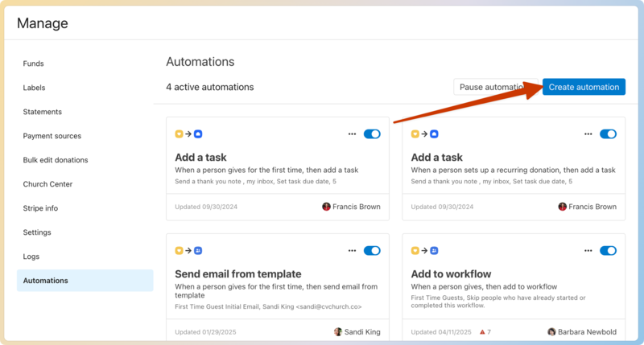Click the Sandi King name
This screenshot has height=345, width=644.
pos(362,332)
